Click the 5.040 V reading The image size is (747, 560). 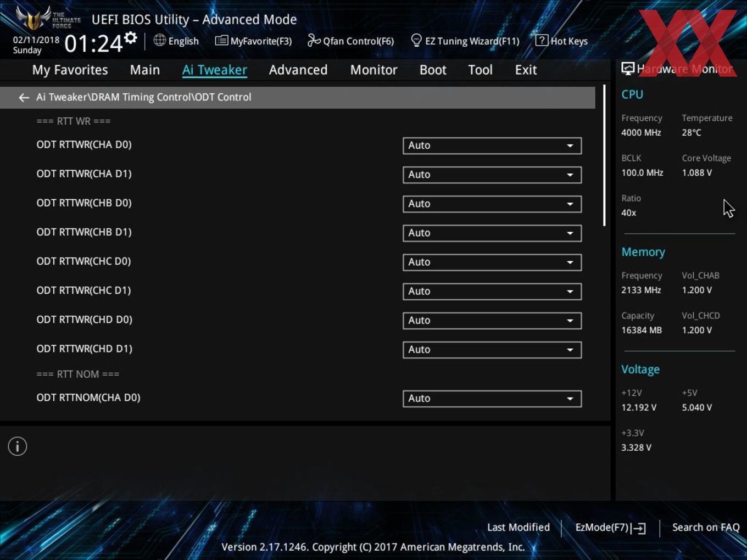pyautogui.click(x=697, y=407)
